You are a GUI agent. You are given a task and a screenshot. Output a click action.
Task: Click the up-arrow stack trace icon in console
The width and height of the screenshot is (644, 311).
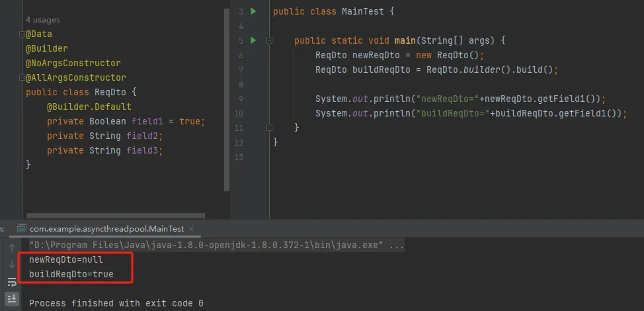click(x=11, y=249)
